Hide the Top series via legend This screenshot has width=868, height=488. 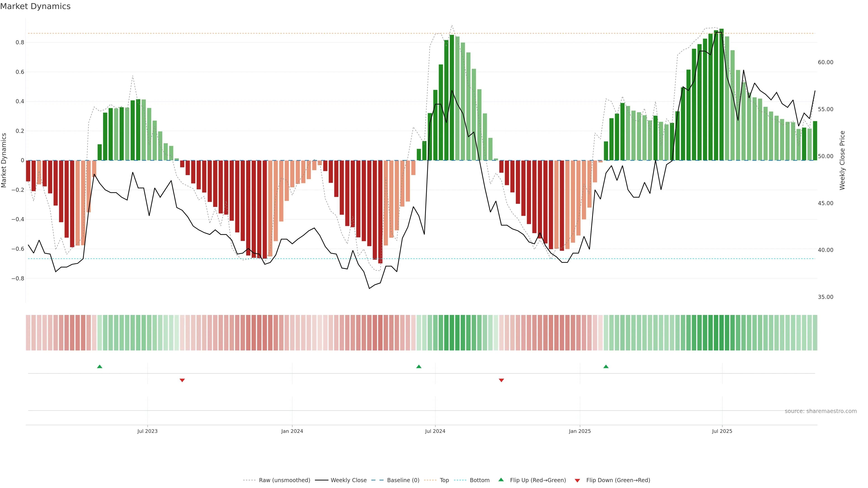tap(444, 480)
